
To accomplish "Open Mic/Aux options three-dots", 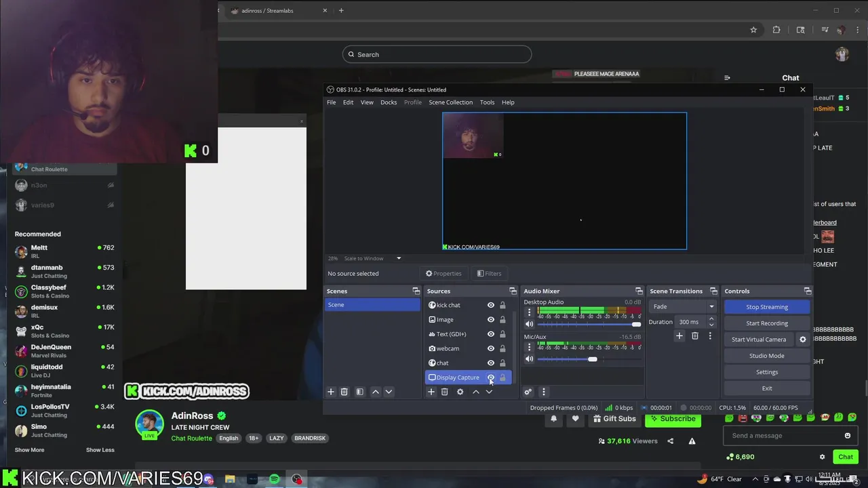I will tap(529, 348).
